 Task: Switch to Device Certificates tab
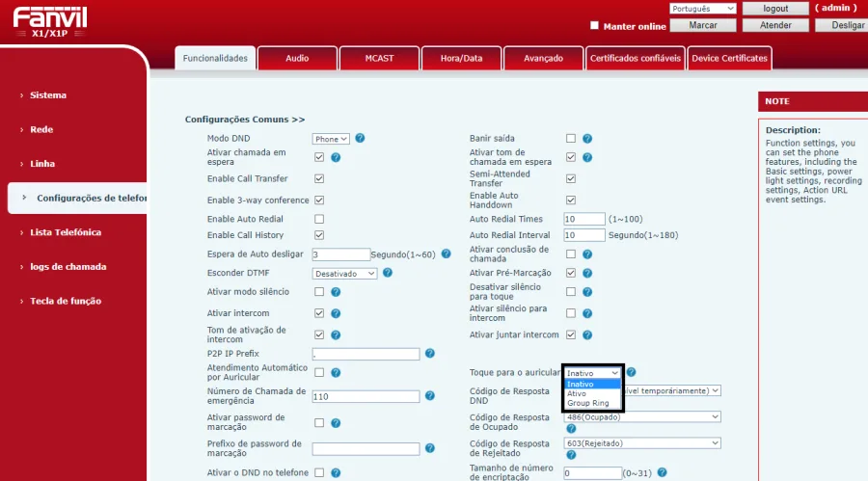[x=729, y=58]
